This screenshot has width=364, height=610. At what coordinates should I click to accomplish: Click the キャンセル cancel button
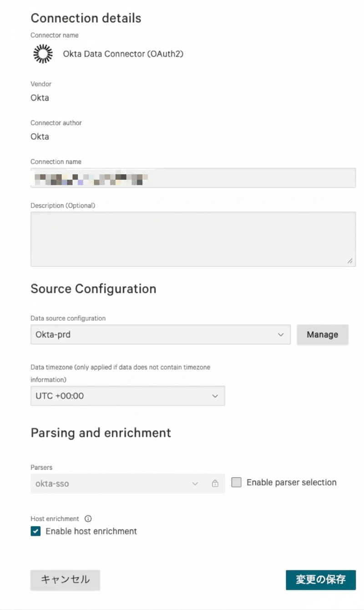click(x=65, y=580)
